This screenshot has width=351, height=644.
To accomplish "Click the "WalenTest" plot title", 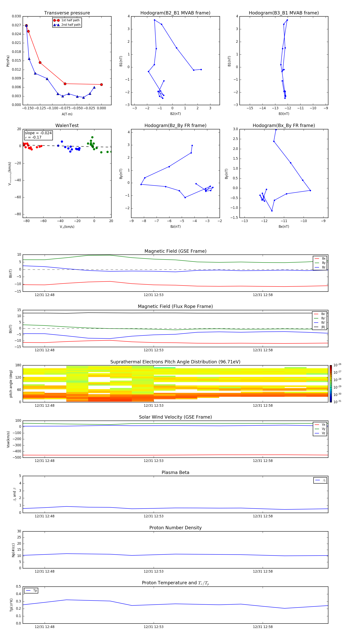I will [x=67, y=125].
